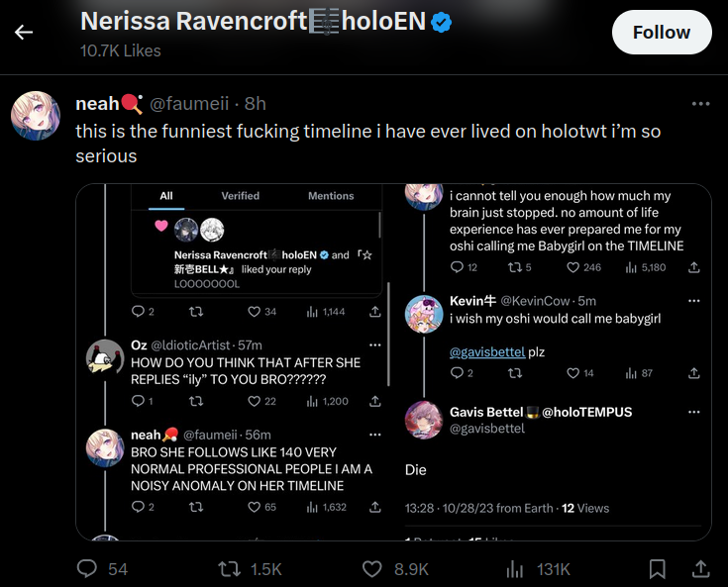Open more options on Kevin's tweet
The image size is (728, 587).
point(693,300)
